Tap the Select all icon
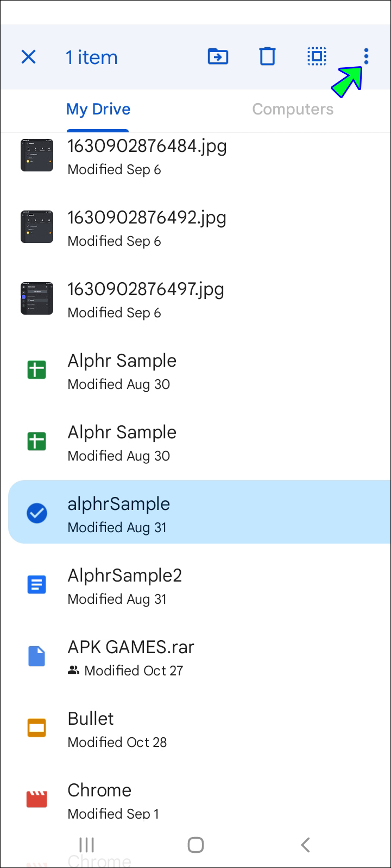The image size is (391, 868). 317,56
